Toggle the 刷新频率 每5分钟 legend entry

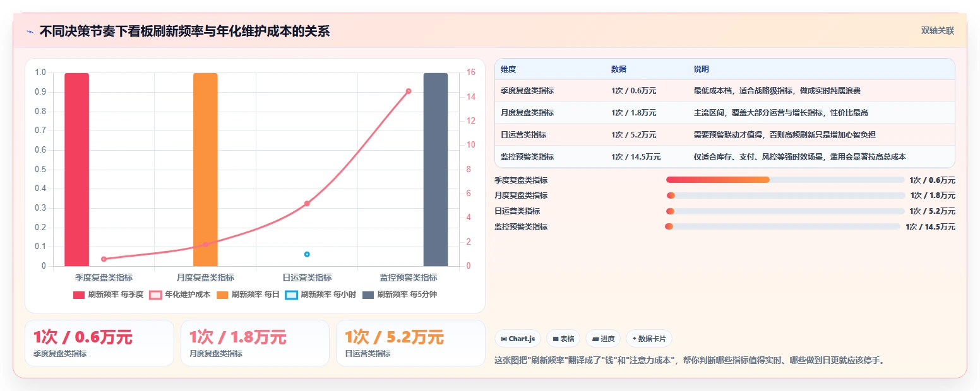pyautogui.click(x=400, y=295)
